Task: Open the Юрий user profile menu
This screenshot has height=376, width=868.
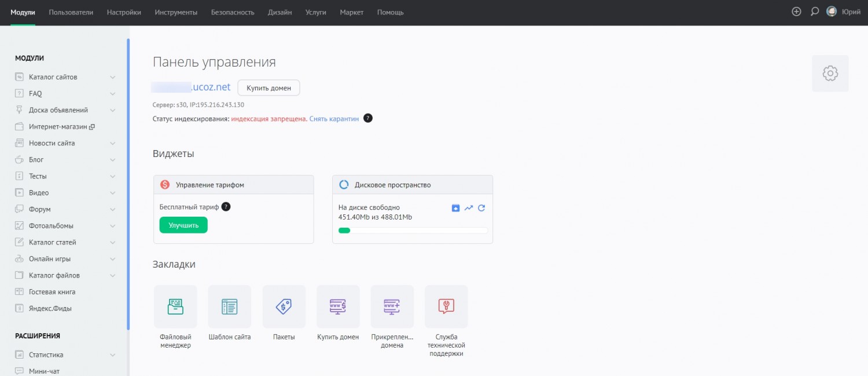Action: (843, 12)
